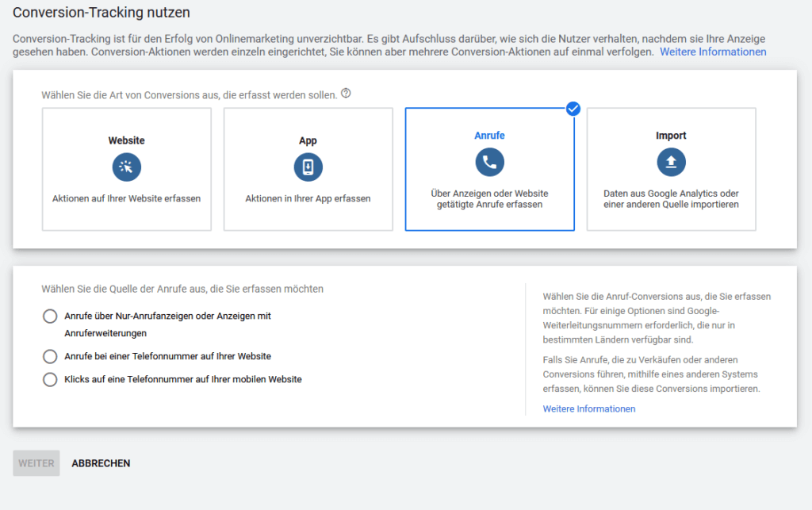The width and height of the screenshot is (812, 510).
Task: Click label 'Anrufe bei einer Telefonnummer auf Ihrer Website'
Action: [167, 356]
